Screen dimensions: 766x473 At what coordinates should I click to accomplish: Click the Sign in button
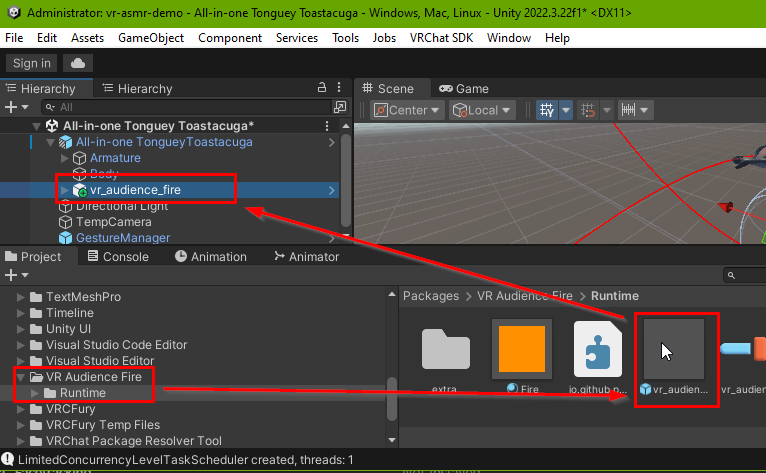pyautogui.click(x=32, y=63)
